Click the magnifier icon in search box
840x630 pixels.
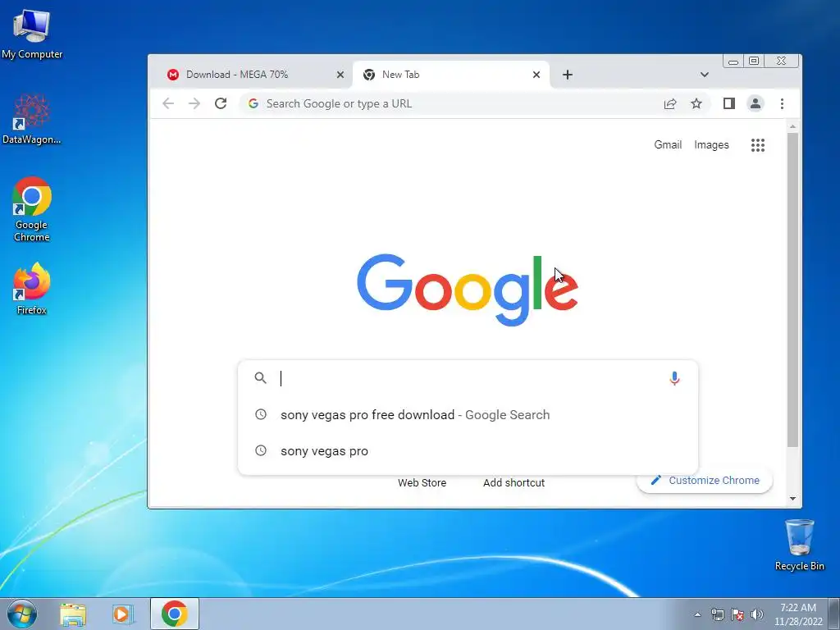(x=260, y=377)
